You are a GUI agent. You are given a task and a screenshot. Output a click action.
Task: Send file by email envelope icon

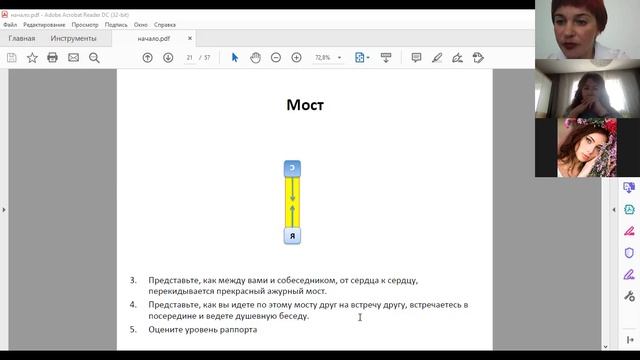click(x=73, y=58)
